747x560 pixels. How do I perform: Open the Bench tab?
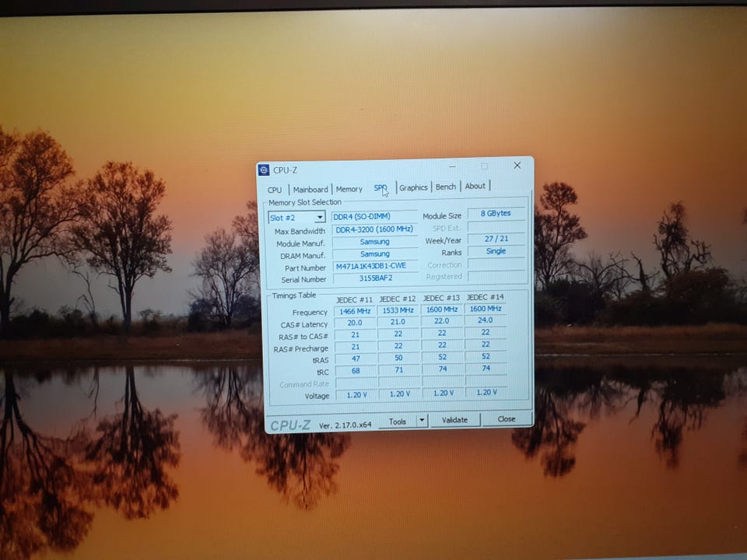(446, 187)
